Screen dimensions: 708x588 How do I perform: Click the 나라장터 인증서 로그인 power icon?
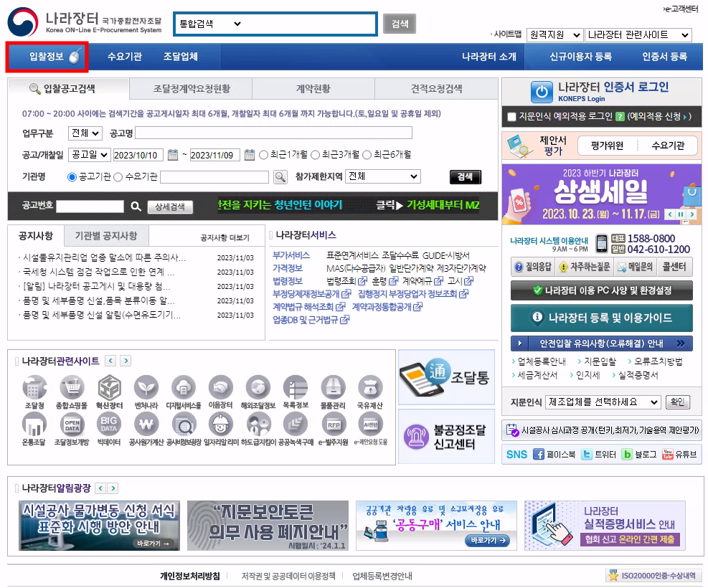coord(542,93)
